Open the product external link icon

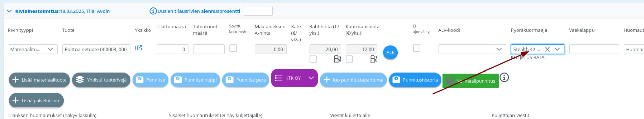[x=139, y=48]
